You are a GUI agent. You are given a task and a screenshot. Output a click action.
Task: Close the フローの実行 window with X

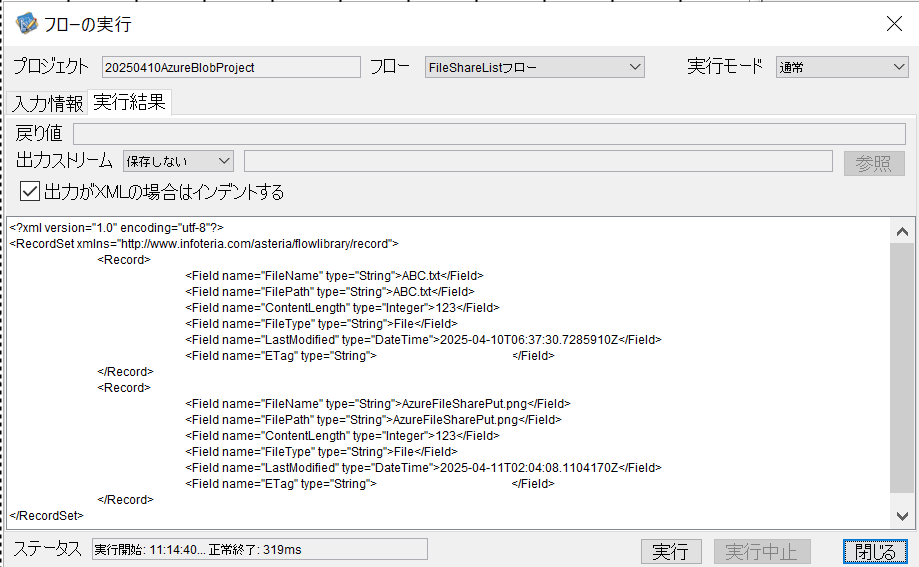[894, 24]
